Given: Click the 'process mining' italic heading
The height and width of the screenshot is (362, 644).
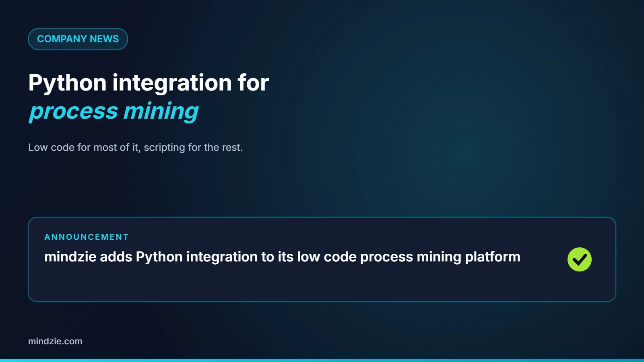Looking at the screenshot, I should [114, 111].
